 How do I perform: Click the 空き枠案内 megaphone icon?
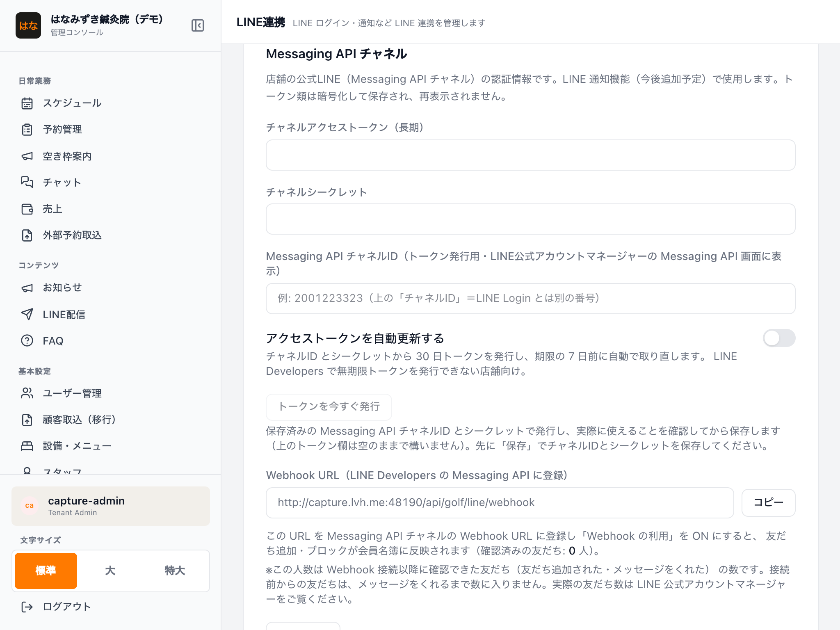click(x=27, y=156)
